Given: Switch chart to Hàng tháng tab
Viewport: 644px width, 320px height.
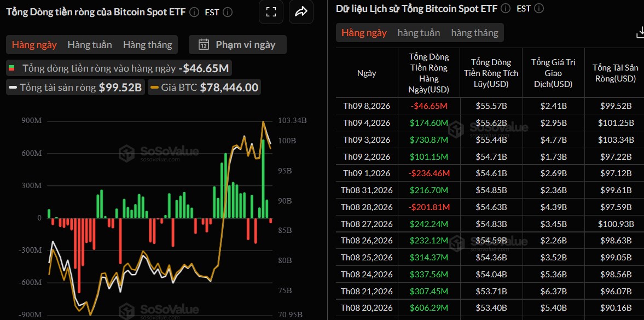Looking at the screenshot, I should point(147,45).
